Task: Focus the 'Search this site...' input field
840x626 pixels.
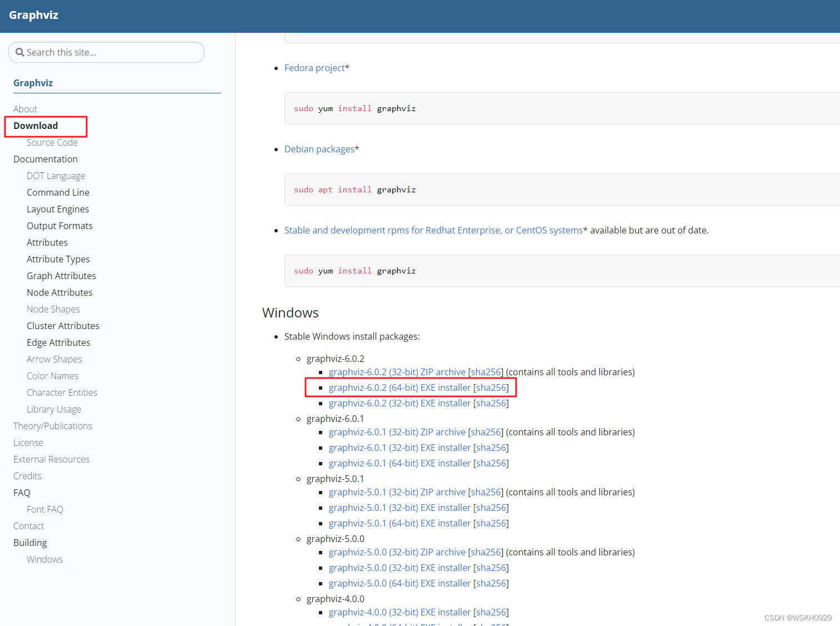Action: (x=106, y=52)
